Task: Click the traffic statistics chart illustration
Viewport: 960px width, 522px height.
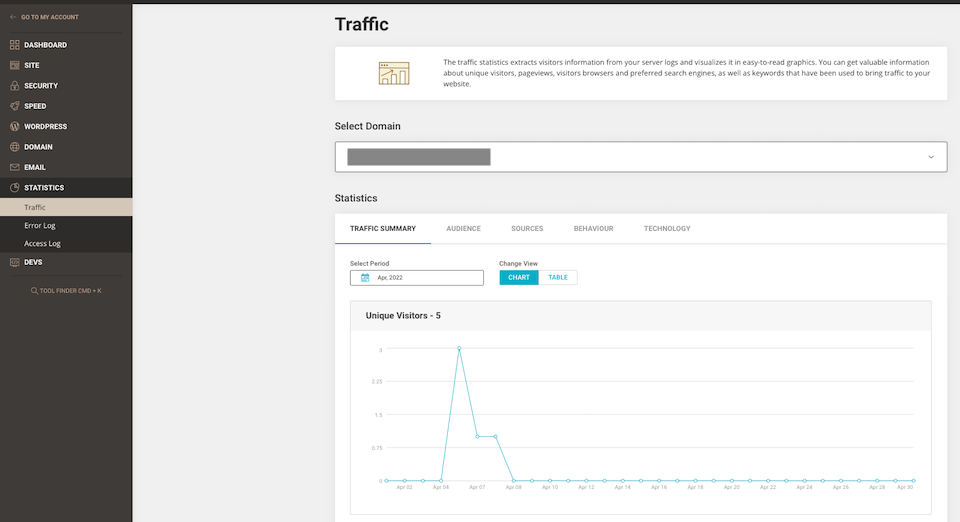Action: [x=394, y=73]
